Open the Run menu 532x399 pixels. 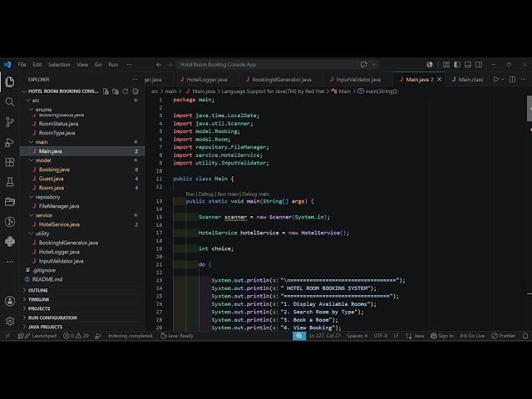113,65
